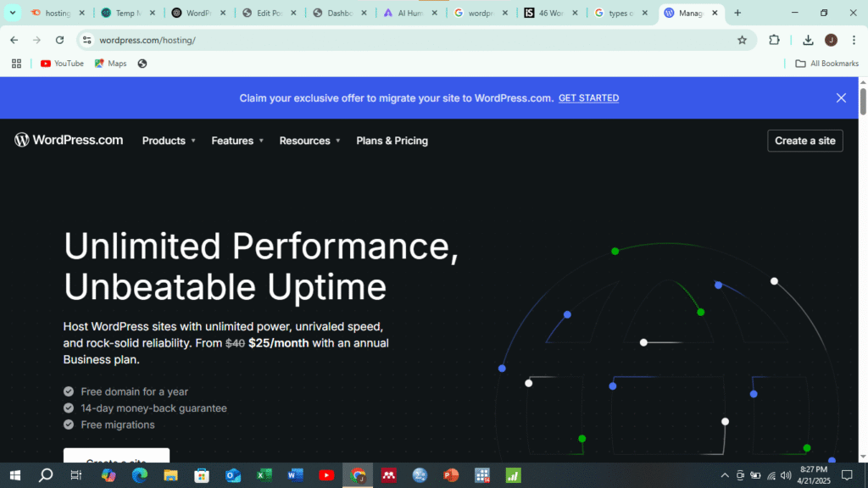Launch Microsoft Edge from taskbar

pos(140,475)
